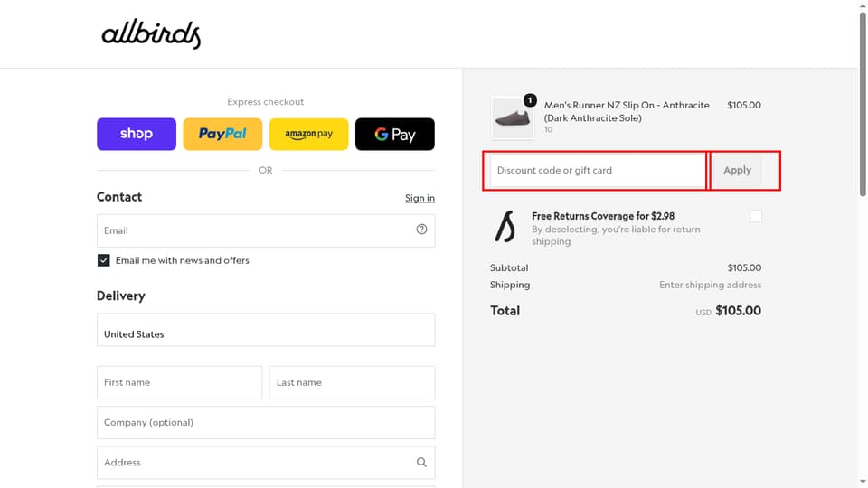Click the Delivery section heading

[120, 296]
